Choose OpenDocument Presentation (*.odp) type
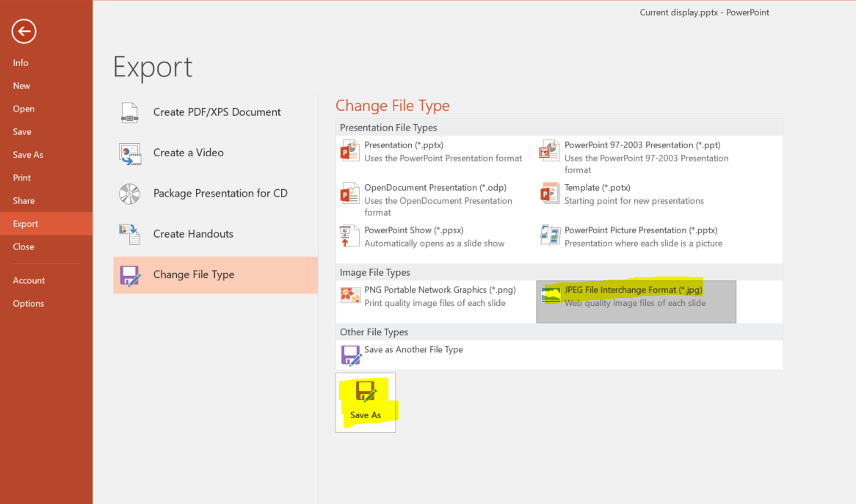 [x=435, y=200]
